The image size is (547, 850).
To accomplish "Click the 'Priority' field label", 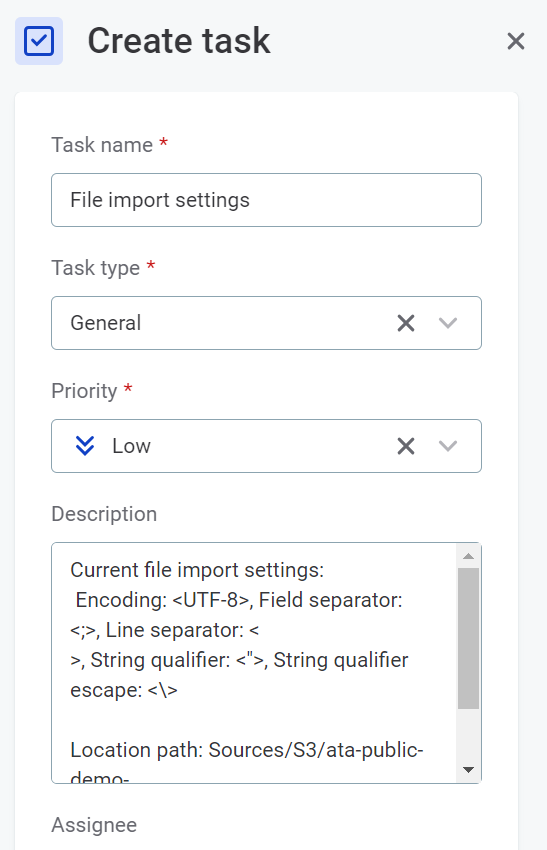I will tap(84, 391).
